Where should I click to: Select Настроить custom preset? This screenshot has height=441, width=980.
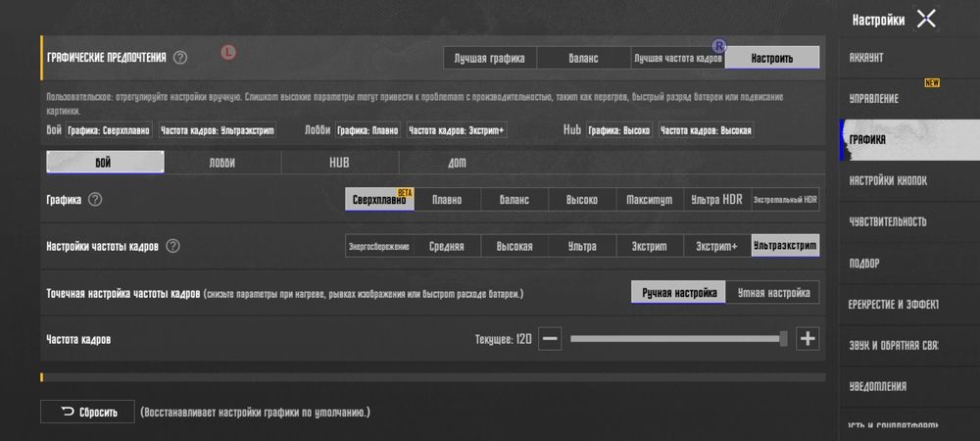point(772,58)
